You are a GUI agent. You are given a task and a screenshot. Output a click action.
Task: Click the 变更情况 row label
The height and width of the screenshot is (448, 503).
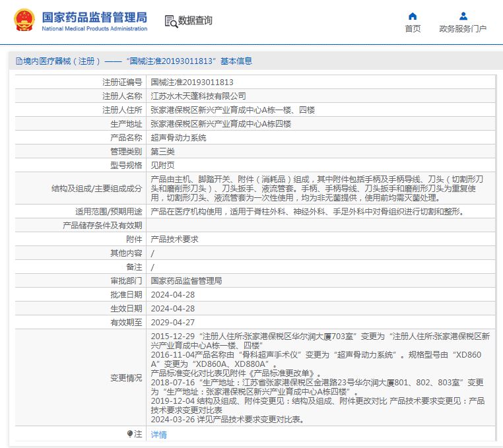126,378
